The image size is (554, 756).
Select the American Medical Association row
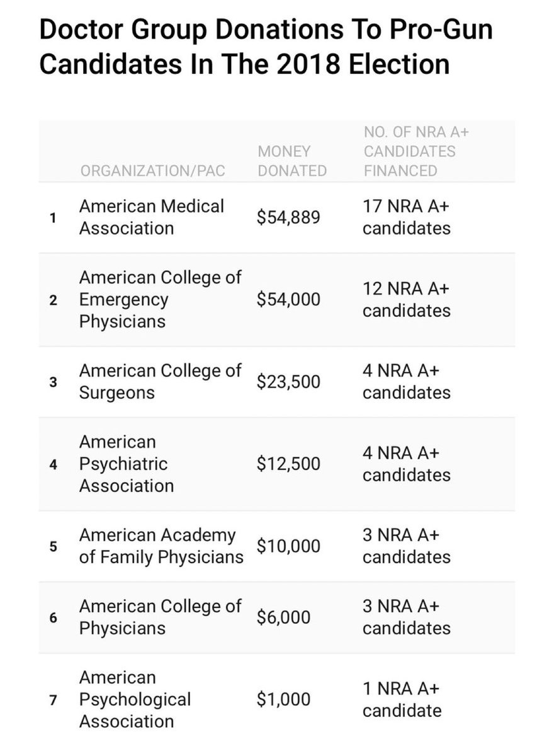[277, 217]
